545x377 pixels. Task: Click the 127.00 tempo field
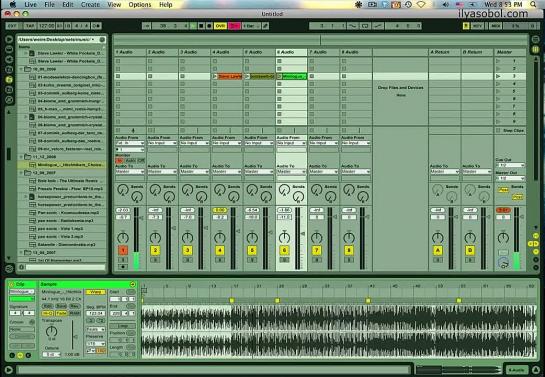[46, 26]
